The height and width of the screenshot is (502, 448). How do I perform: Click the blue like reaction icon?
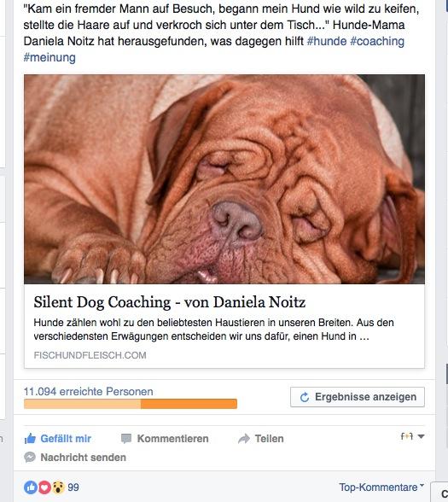(x=31, y=487)
